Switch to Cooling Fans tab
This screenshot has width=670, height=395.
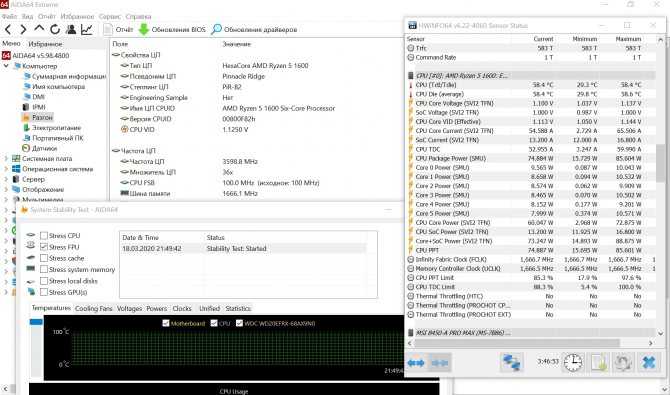click(93, 308)
